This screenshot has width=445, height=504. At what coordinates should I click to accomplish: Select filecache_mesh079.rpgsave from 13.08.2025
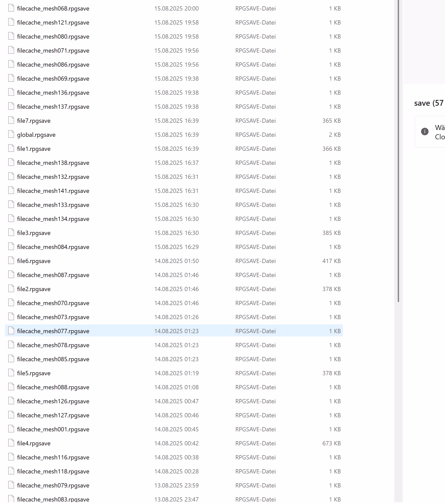pos(53,485)
